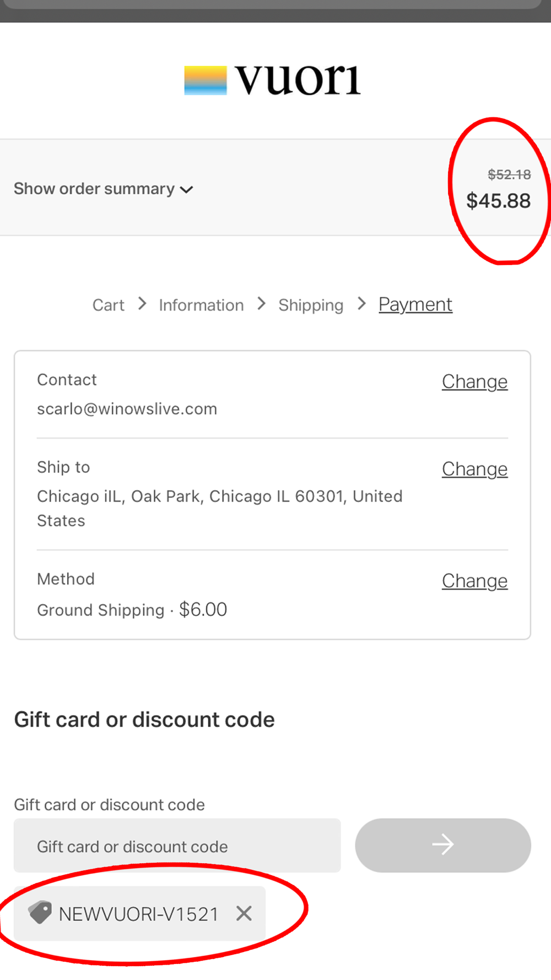This screenshot has width=551, height=980.
Task: Click the contact email scarlo@winowslive.com
Action: click(127, 409)
